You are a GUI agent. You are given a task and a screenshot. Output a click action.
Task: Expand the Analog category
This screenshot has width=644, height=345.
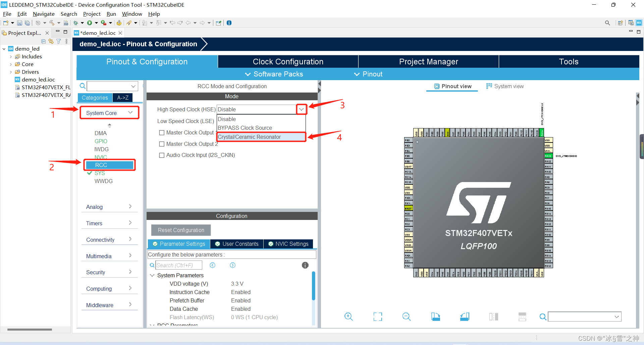[x=109, y=207]
